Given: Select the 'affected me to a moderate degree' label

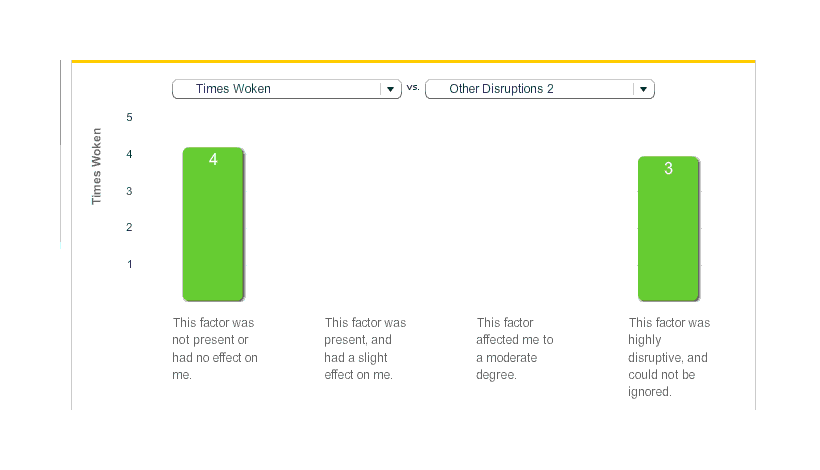Looking at the screenshot, I should coord(514,348).
